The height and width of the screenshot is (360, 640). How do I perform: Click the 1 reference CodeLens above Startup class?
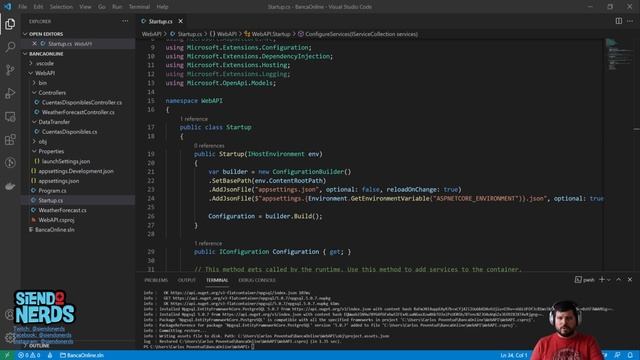click(194, 119)
